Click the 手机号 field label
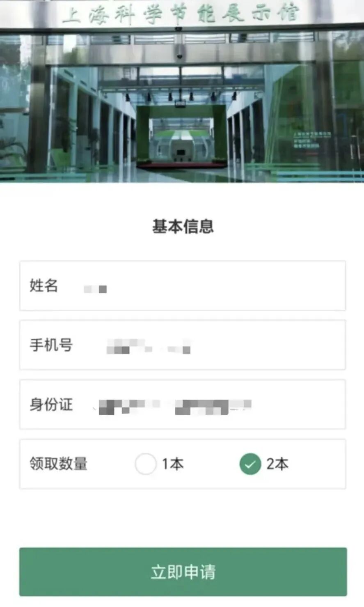 point(51,345)
